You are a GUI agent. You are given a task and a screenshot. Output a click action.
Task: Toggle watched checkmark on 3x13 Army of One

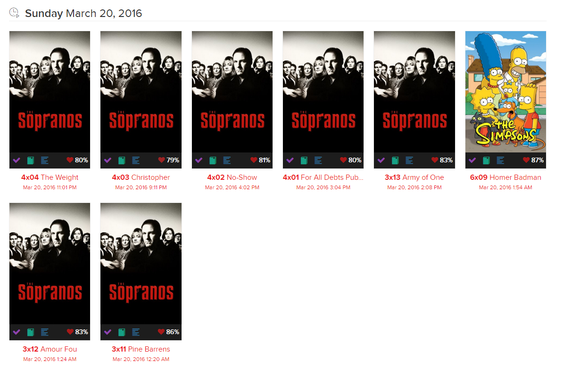pyautogui.click(x=381, y=160)
